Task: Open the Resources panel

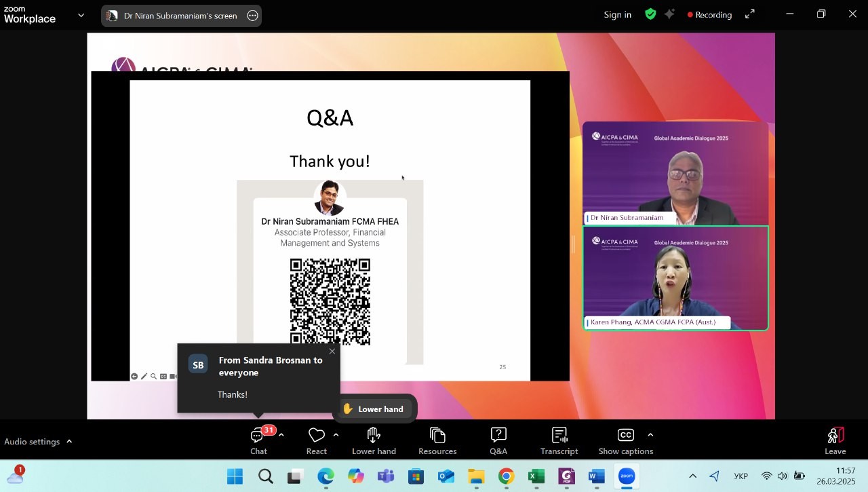Action: click(437, 441)
